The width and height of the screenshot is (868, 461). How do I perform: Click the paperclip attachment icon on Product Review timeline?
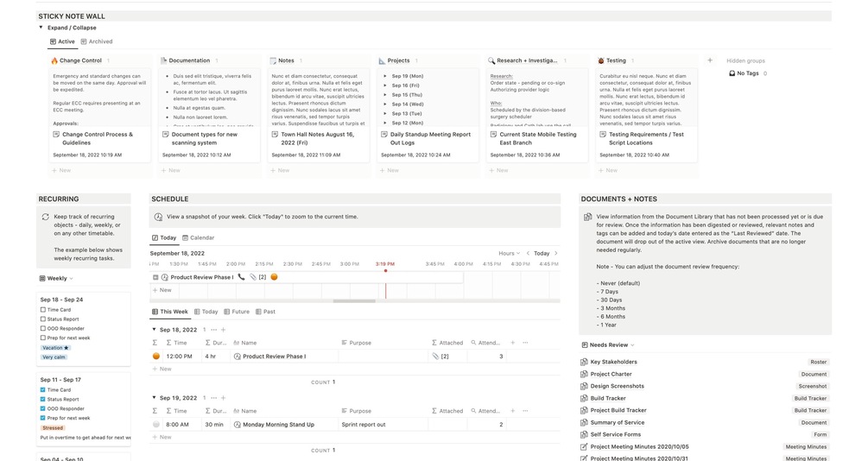point(253,277)
